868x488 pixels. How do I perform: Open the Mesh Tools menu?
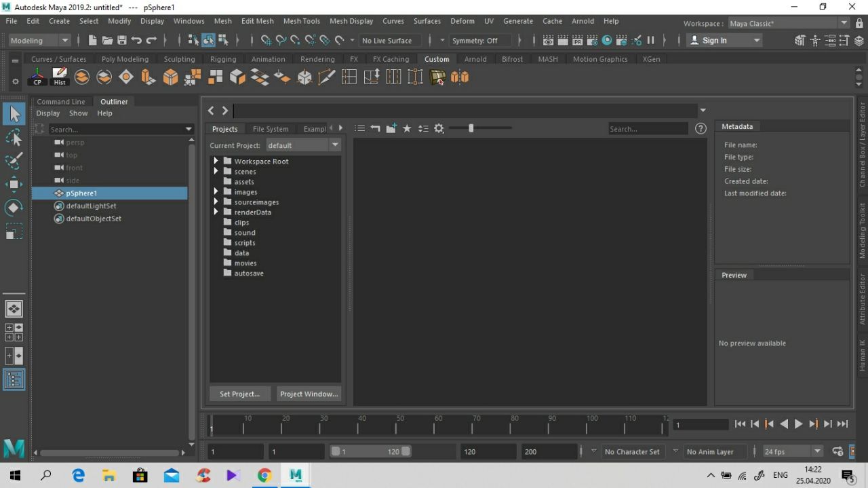click(302, 21)
